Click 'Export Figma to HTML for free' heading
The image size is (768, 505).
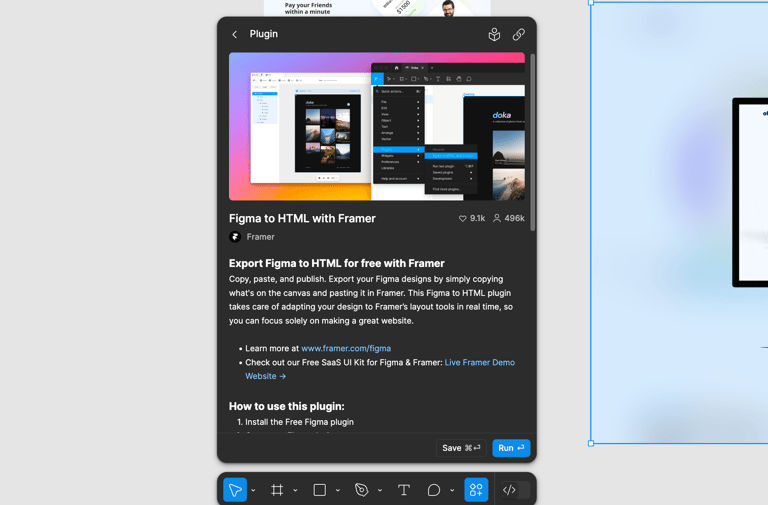(336, 264)
